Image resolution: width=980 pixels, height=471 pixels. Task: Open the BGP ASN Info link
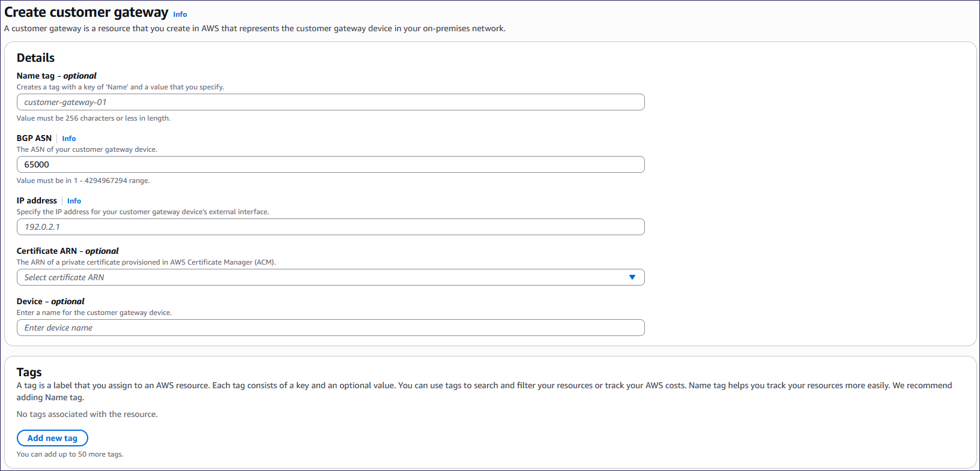pos(68,139)
